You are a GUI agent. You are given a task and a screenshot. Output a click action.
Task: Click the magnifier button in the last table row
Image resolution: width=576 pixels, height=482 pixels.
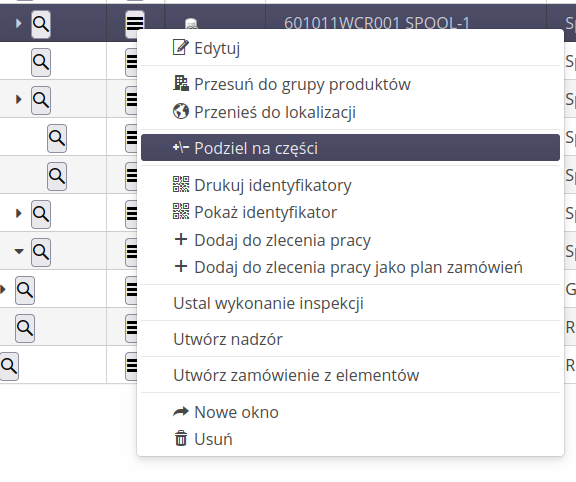(9, 366)
